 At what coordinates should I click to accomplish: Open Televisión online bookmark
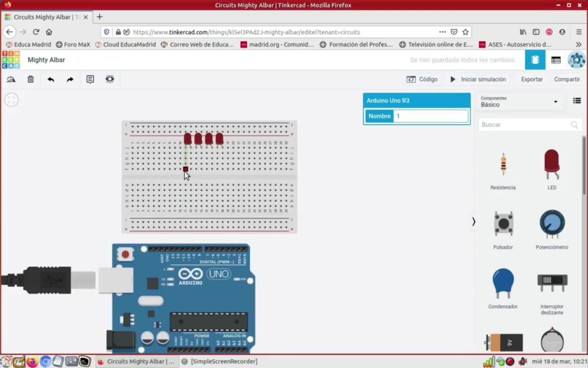pyautogui.click(x=436, y=45)
